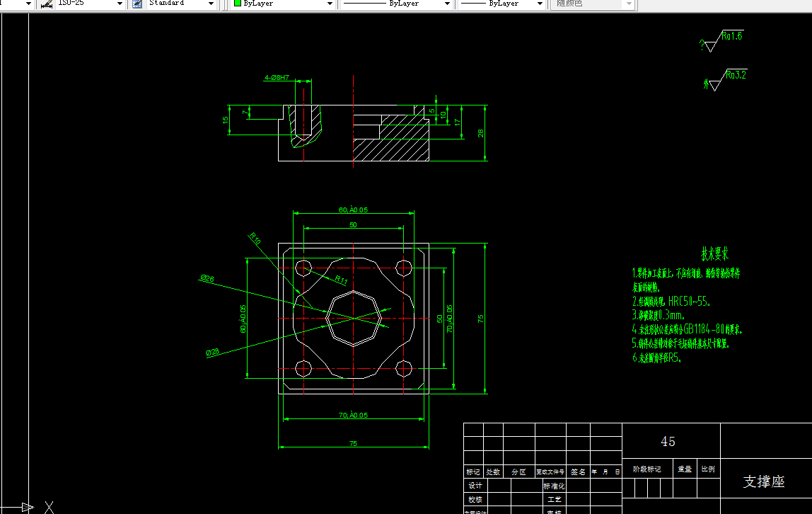Viewport: 812px width, 514px height.
Task: Select the 17 dimension in section view
Action: [457, 122]
